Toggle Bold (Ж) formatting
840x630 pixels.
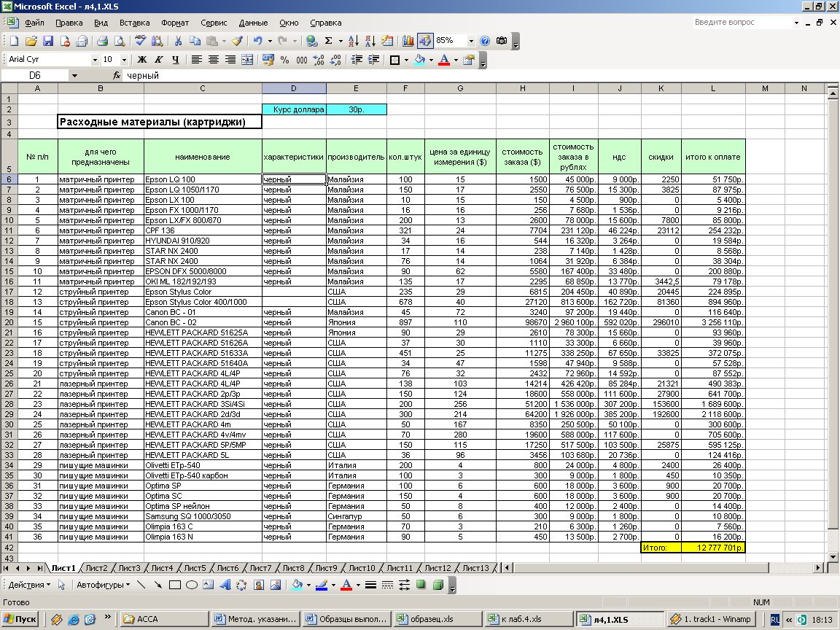pyautogui.click(x=142, y=60)
